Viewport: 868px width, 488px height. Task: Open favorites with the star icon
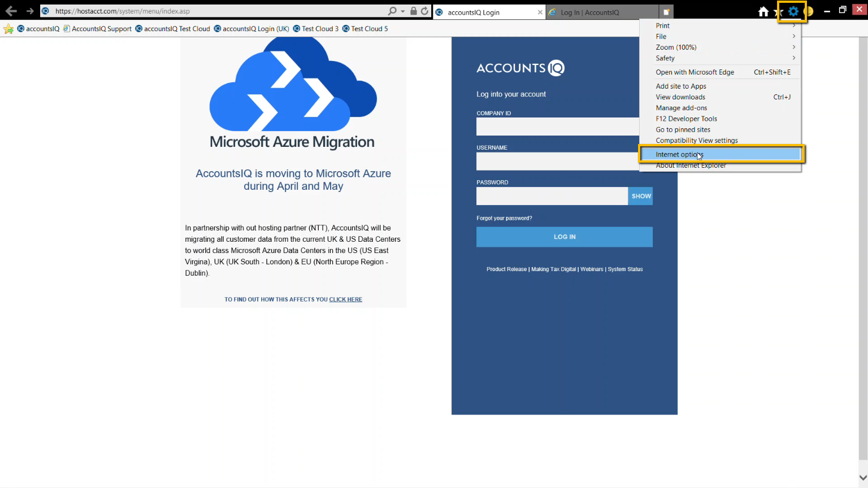[777, 11]
